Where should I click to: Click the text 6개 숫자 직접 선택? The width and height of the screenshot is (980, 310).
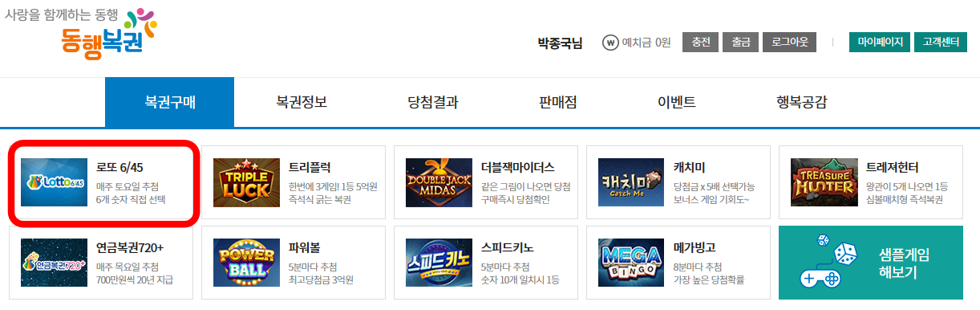[x=131, y=199]
